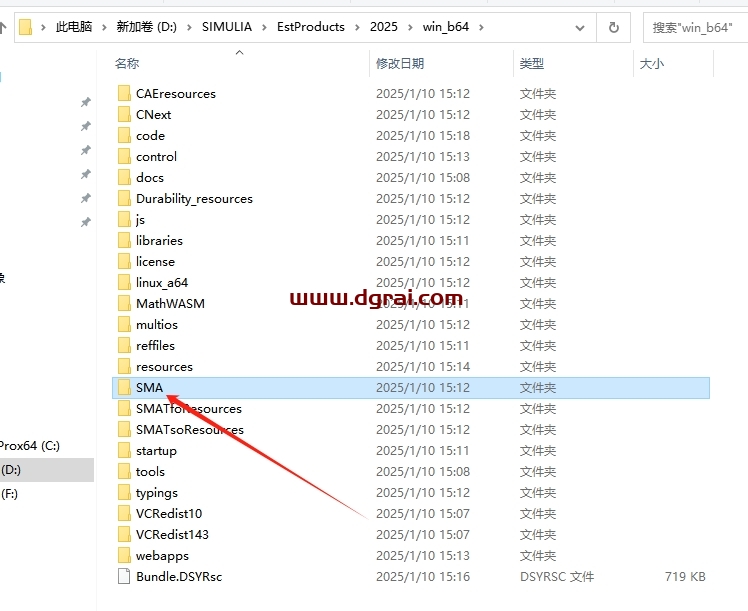
Task: Click the reffiles folder icon
Action: pyautogui.click(x=124, y=345)
